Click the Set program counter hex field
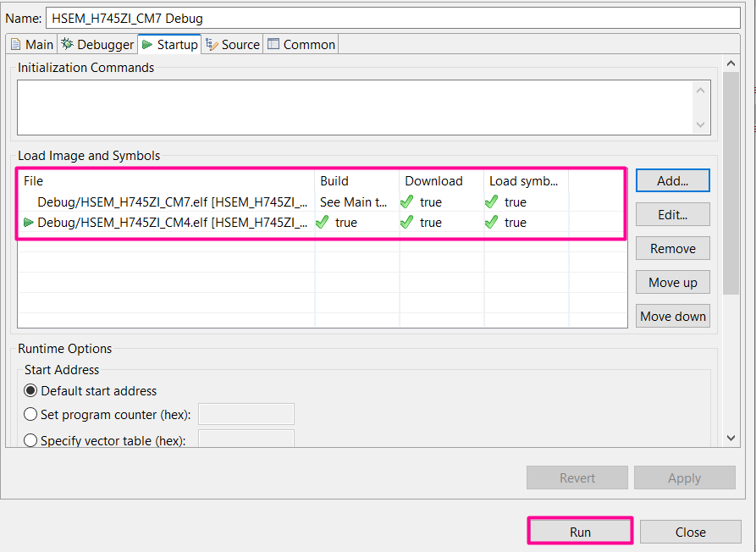Viewport: 756px width, 552px height. tap(246, 414)
